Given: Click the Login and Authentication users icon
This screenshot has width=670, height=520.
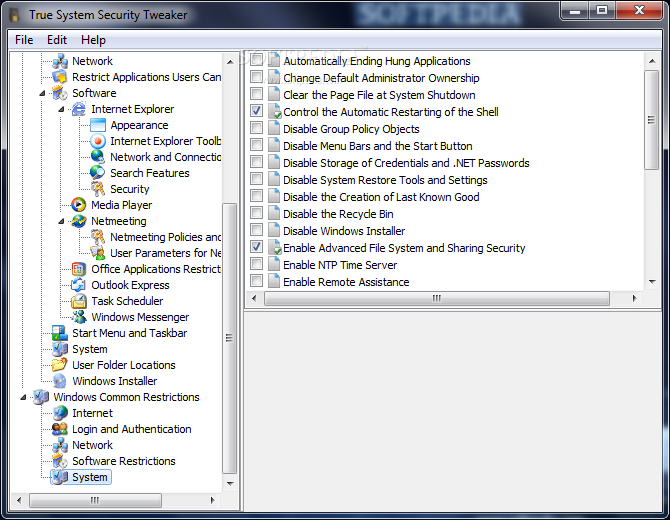Looking at the screenshot, I should (60, 429).
